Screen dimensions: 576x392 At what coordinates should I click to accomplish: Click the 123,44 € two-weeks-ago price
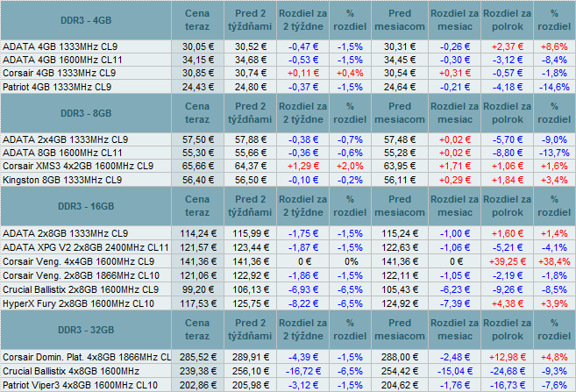tap(251, 247)
